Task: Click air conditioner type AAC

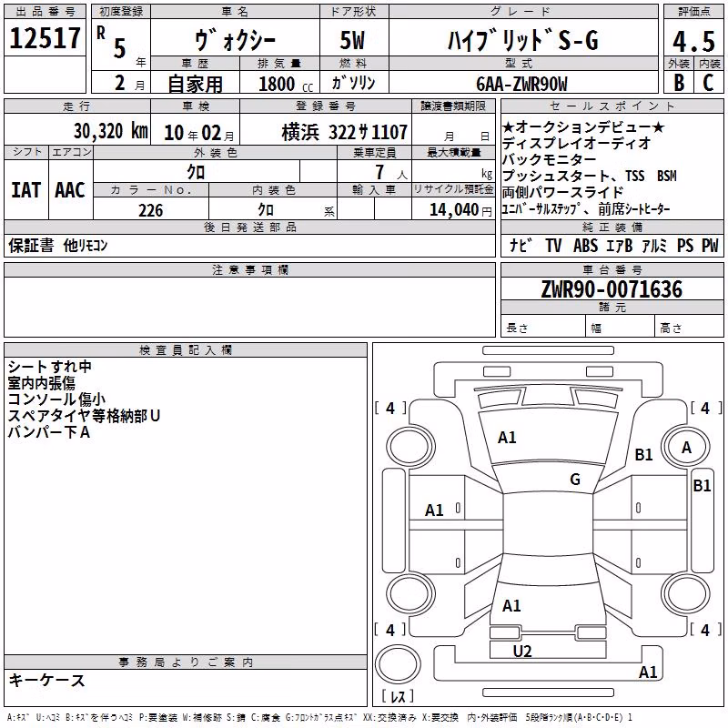Action: tap(70, 190)
